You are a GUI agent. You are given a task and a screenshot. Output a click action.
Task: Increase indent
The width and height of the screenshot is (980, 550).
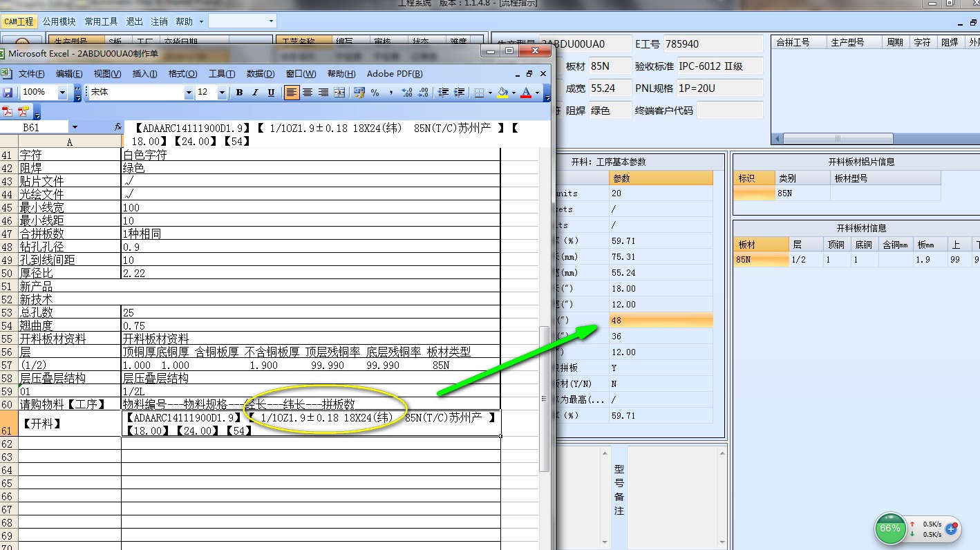tap(459, 93)
